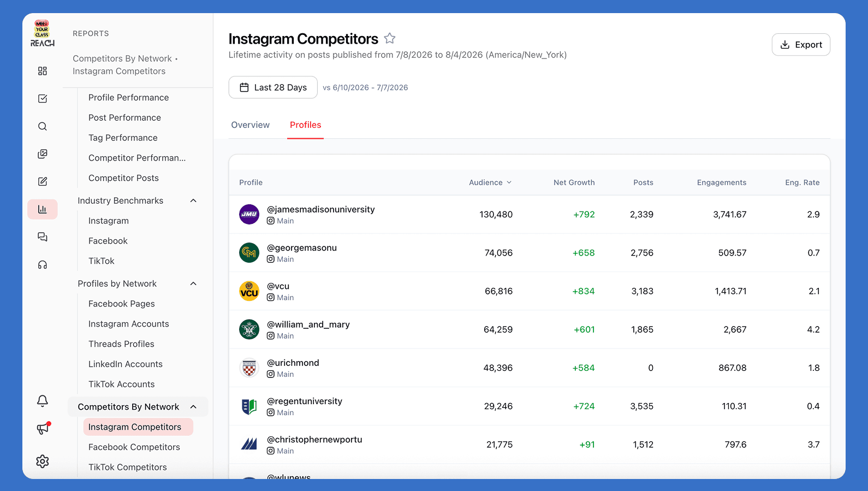The height and width of the screenshot is (491, 868).
Task: Open the dashboard grid icon in the sidebar
Action: pyautogui.click(x=43, y=71)
